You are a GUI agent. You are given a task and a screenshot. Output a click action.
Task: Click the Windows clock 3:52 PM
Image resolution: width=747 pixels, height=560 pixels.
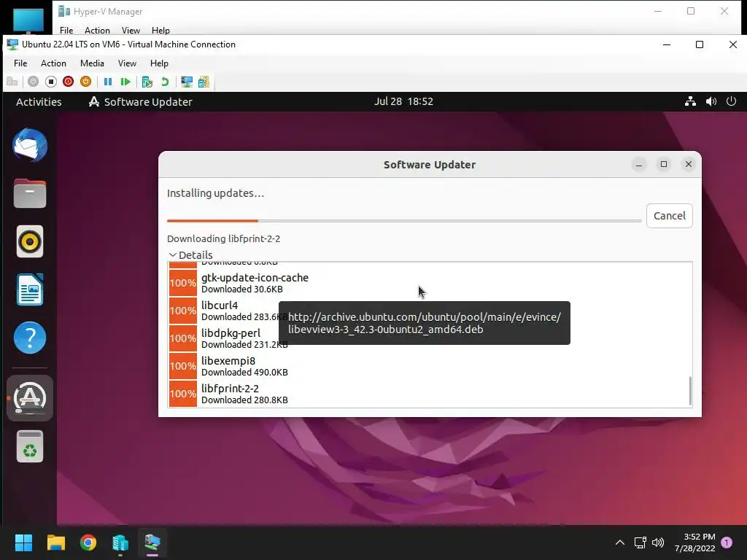(694, 542)
